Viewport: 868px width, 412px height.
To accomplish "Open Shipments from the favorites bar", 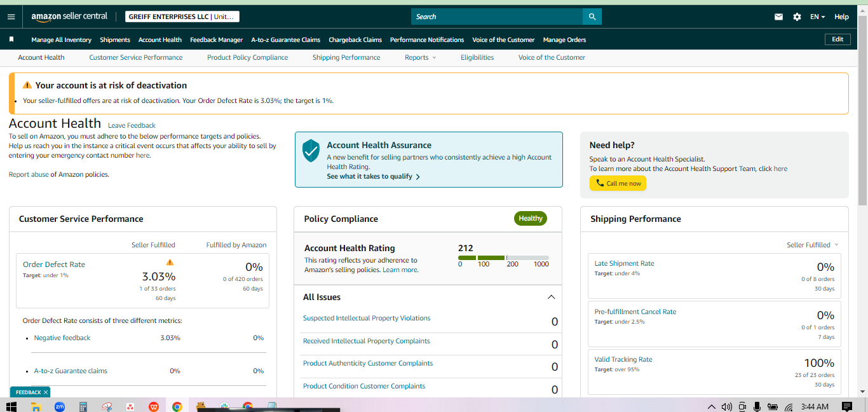I will (x=115, y=39).
